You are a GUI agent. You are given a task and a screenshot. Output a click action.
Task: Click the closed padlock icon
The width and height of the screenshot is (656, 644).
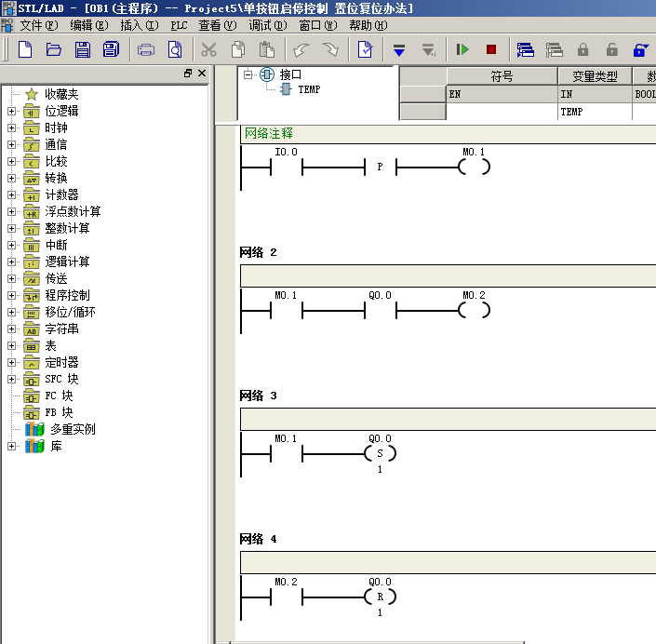click(582, 50)
